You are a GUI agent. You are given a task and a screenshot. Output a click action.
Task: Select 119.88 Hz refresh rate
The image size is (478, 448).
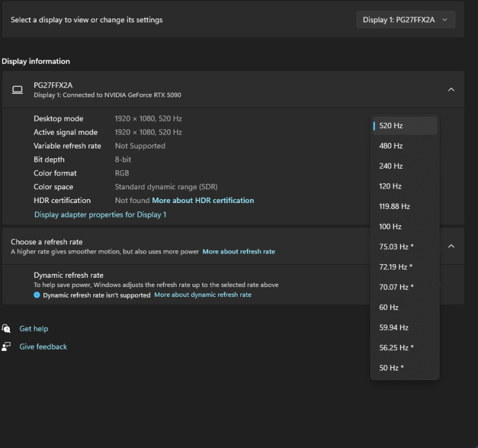point(405,206)
